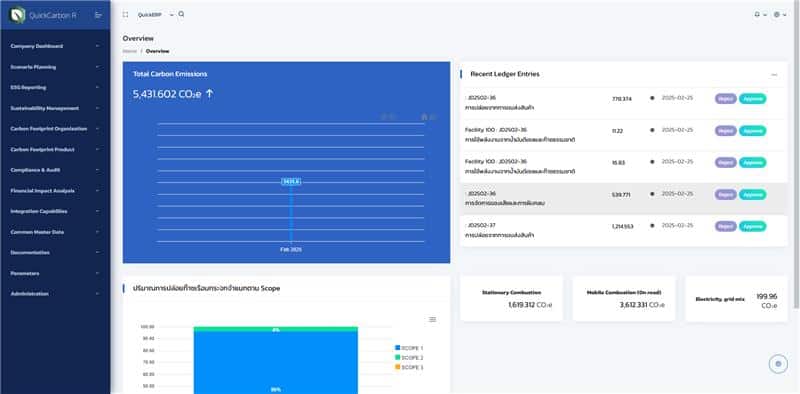Open Integration Capabilities menu
The image size is (800, 394).
tap(55, 211)
